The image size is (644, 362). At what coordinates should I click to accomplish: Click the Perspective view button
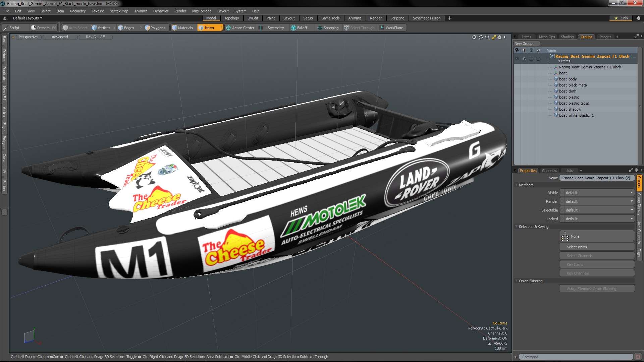[28, 37]
